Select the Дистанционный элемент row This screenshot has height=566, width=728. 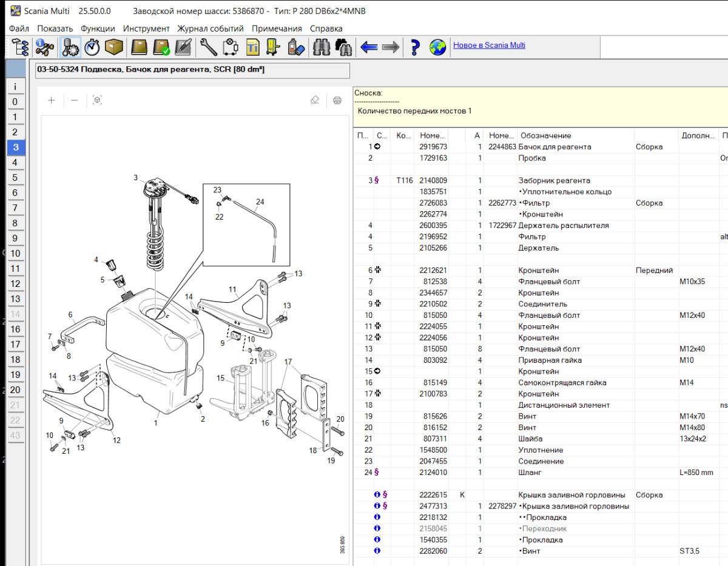(x=540, y=405)
